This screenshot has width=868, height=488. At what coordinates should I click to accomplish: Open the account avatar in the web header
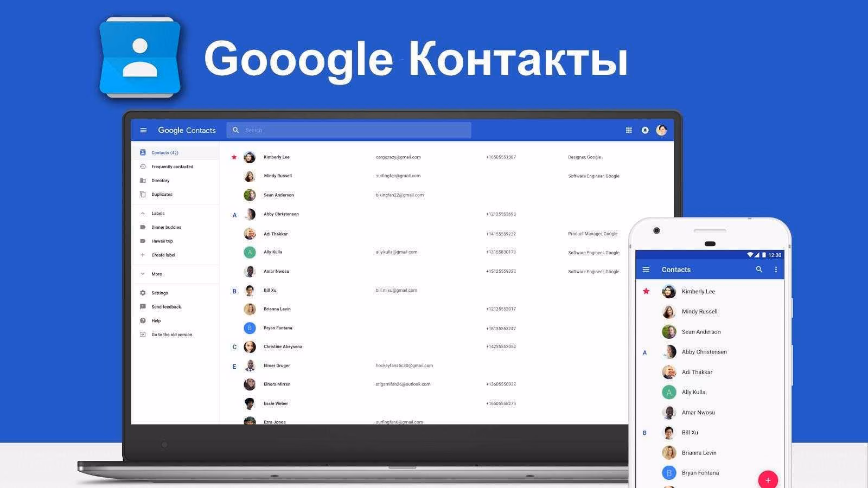tap(661, 130)
